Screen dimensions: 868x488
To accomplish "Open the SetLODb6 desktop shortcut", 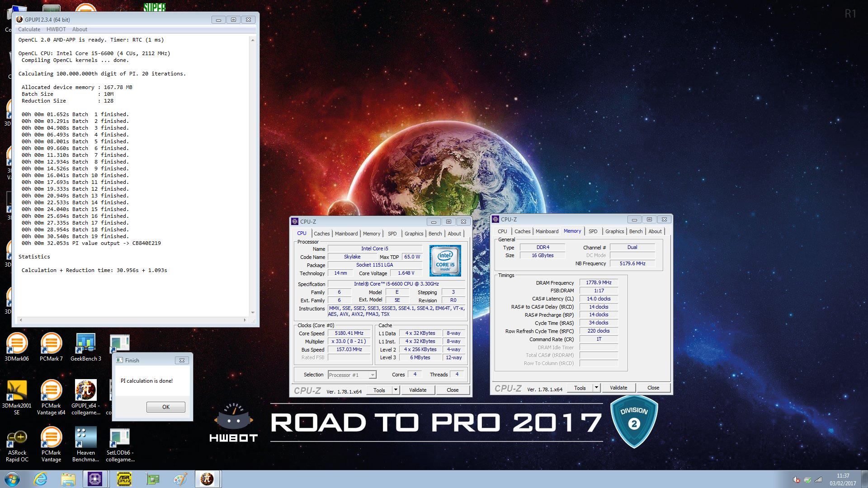I will click(120, 445).
